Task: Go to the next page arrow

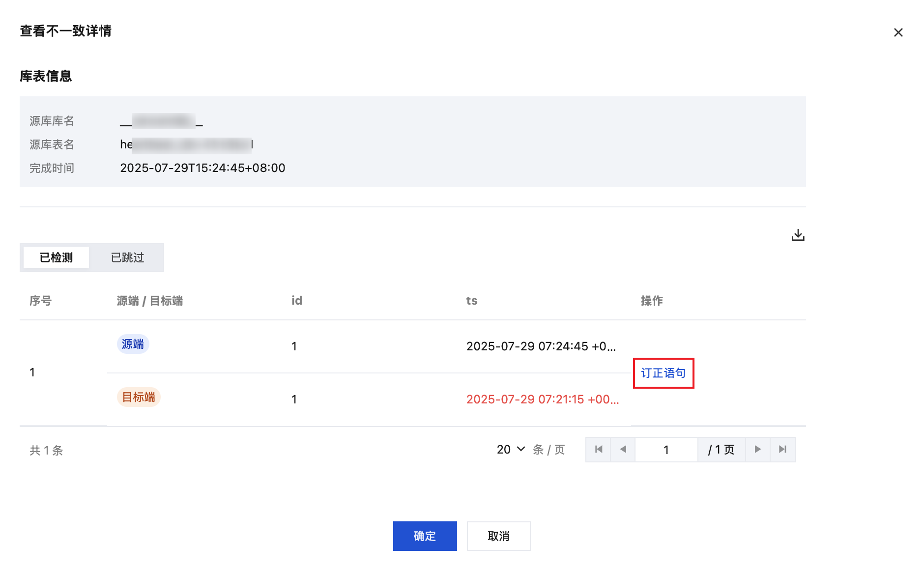Action: 757,450
